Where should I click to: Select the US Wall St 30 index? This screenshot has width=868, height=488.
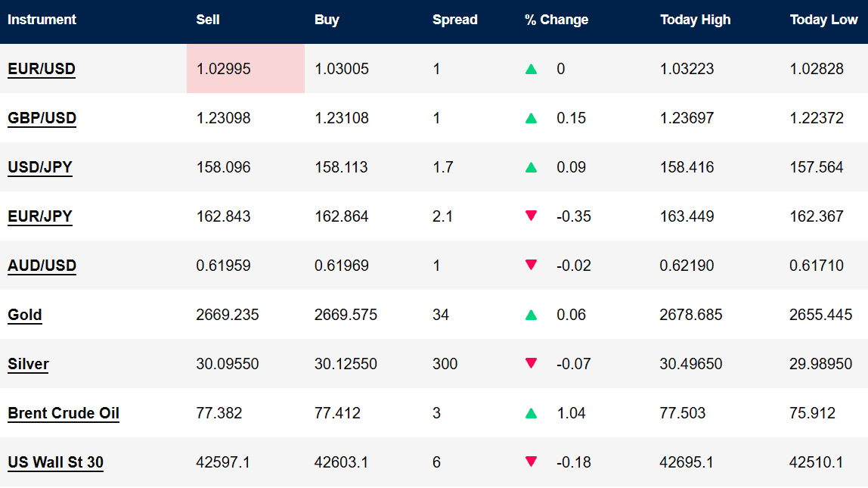[x=55, y=462]
